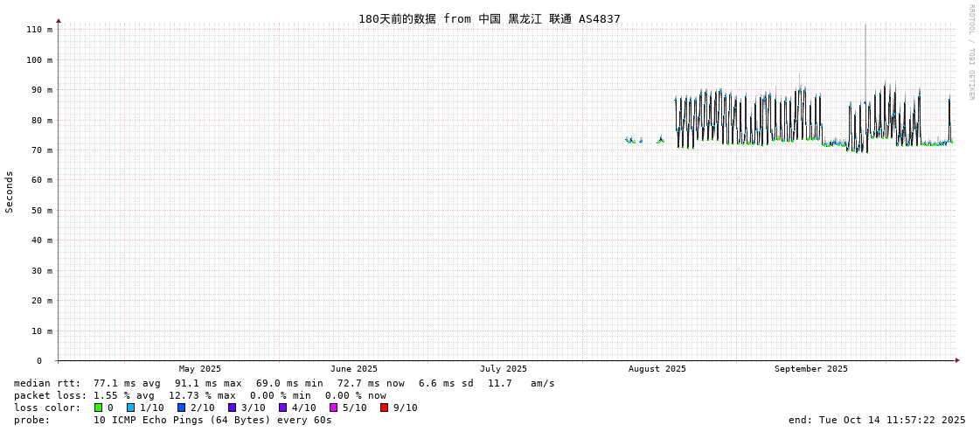Select the red 9/10 loss swatch
The height and width of the screenshot is (432, 980).
point(385,408)
